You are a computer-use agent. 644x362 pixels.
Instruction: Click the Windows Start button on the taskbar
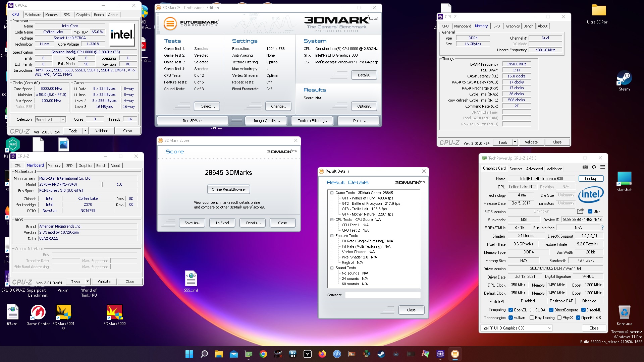point(189,354)
